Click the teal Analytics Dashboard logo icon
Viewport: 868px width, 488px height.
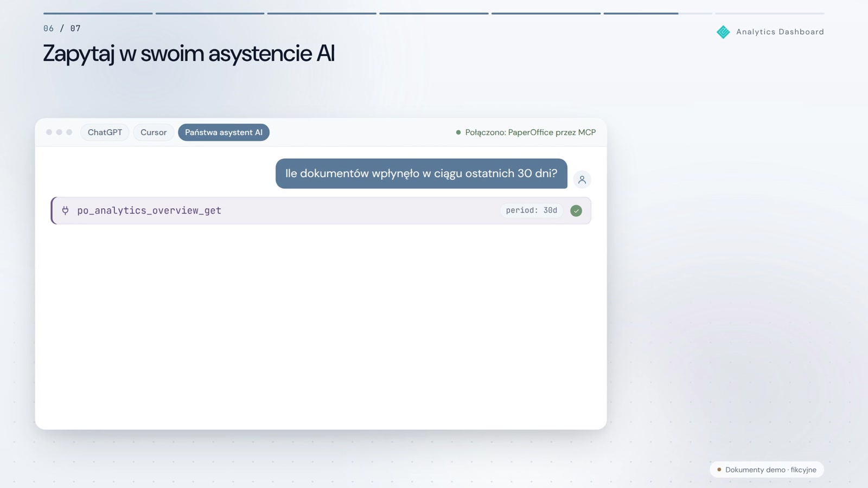pos(723,32)
